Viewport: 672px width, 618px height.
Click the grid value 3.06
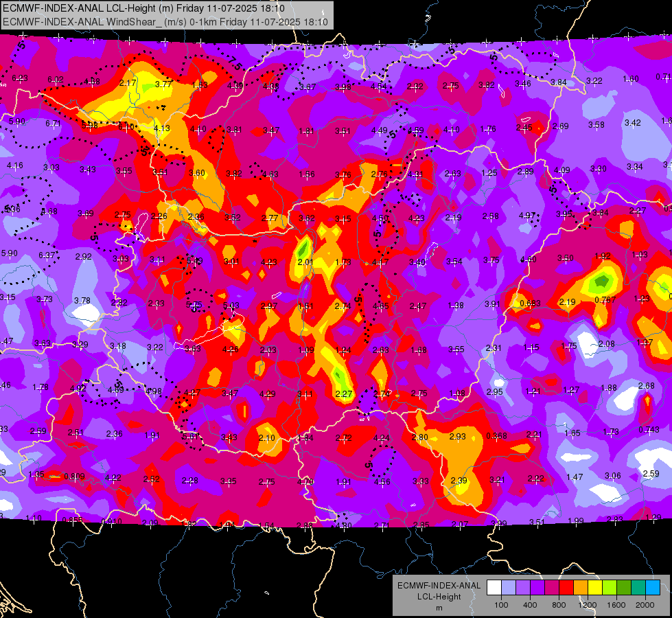point(612,475)
